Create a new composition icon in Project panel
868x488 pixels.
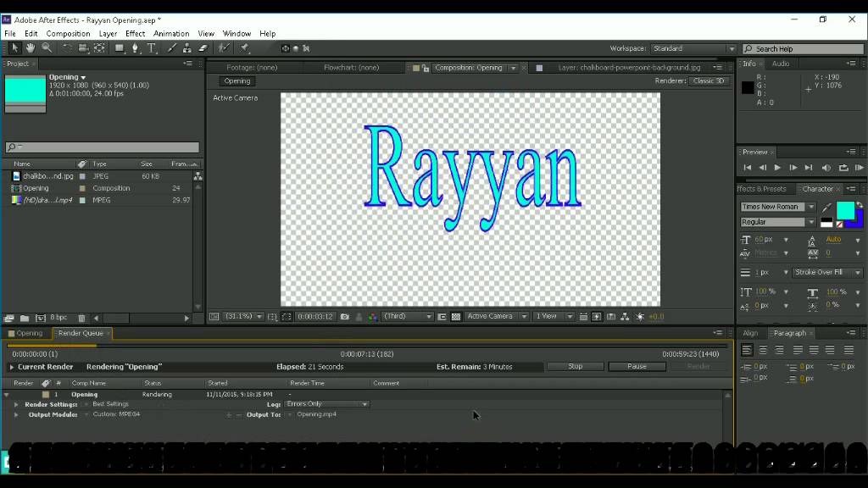click(41, 319)
